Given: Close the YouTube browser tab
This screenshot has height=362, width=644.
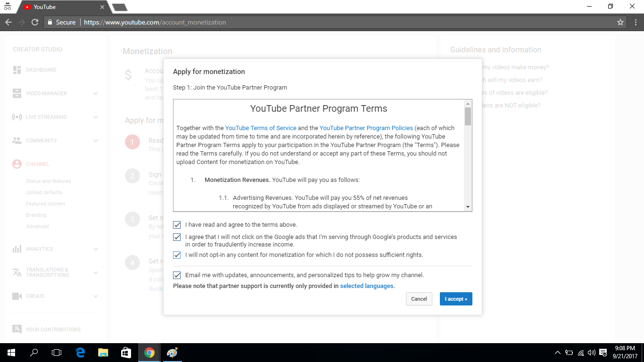Looking at the screenshot, I should click(102, 7).
